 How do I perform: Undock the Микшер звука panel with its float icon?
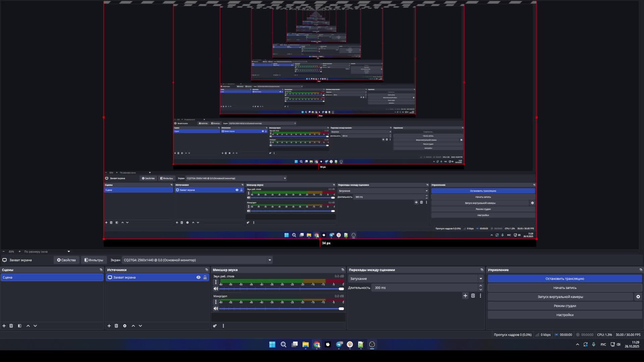tap(342, 270)
